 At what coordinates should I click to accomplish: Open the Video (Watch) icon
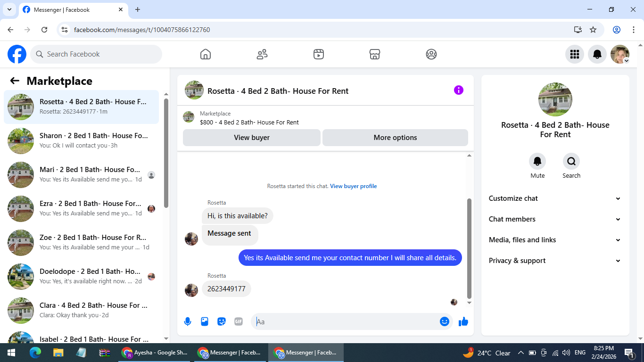pyautogui.click(x=319, y=54)
